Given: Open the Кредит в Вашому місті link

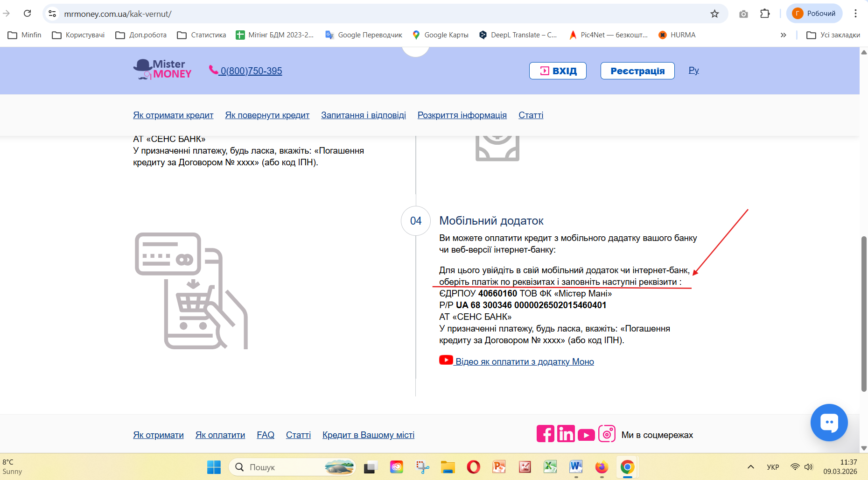Looking at the screenshot, I should point(368,435).
